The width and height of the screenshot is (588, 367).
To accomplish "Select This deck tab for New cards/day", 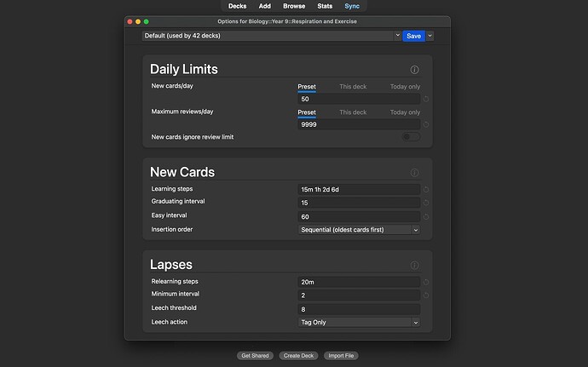I will point(353,87).
